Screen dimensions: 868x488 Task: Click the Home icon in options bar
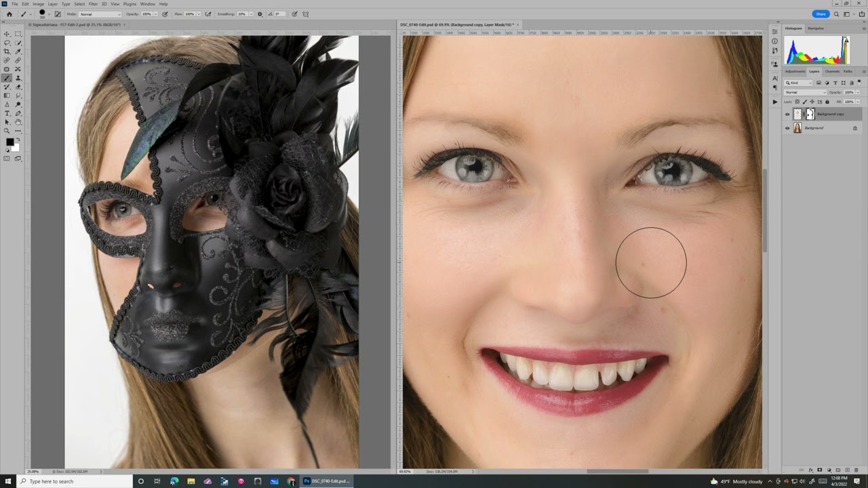pyautogui.click(x=9, y=14)
